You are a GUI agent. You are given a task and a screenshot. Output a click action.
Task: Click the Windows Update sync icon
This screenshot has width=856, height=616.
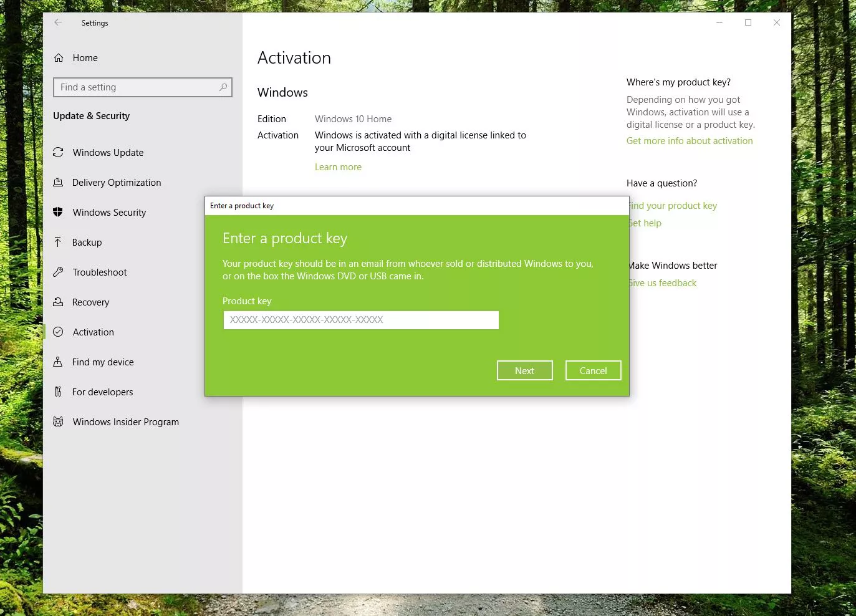pos(58,152)
